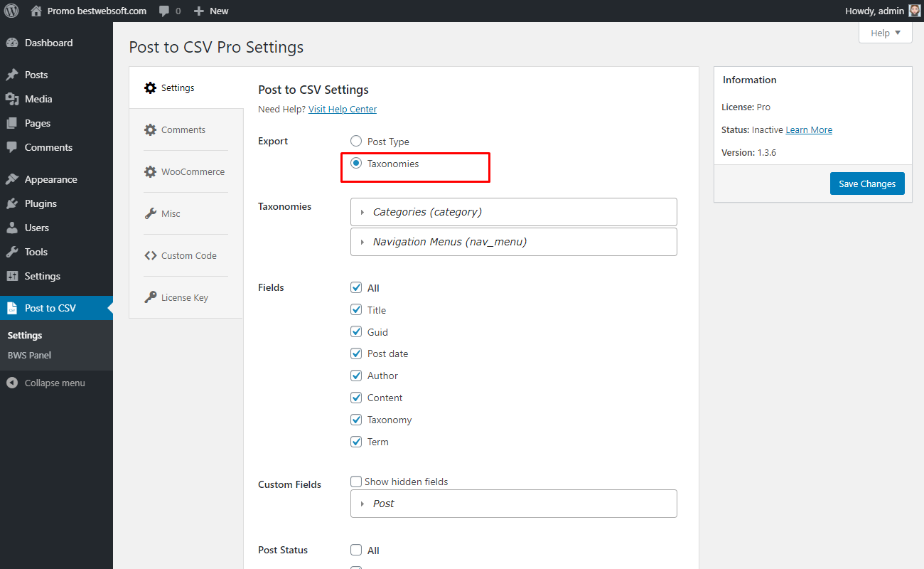Uncheck the Author field checkbox
This screenshot has height=569, width=924.
tap(356, 376)
